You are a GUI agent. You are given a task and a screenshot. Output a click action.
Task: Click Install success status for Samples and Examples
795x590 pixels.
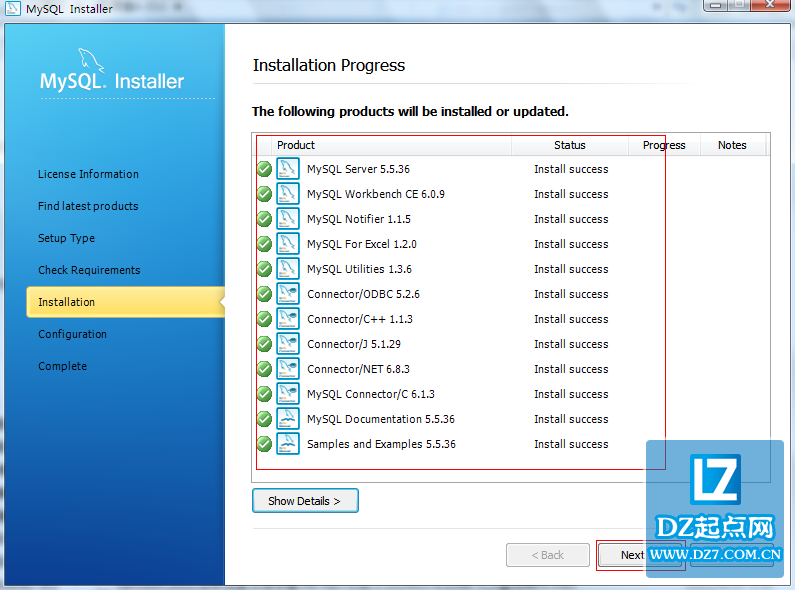571,444
